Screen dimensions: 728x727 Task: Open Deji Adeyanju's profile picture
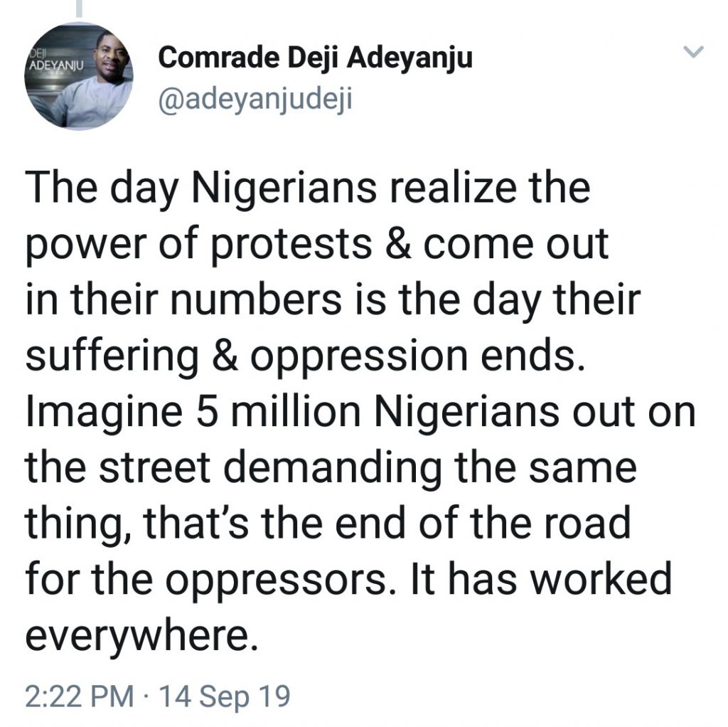pos(79,76)
